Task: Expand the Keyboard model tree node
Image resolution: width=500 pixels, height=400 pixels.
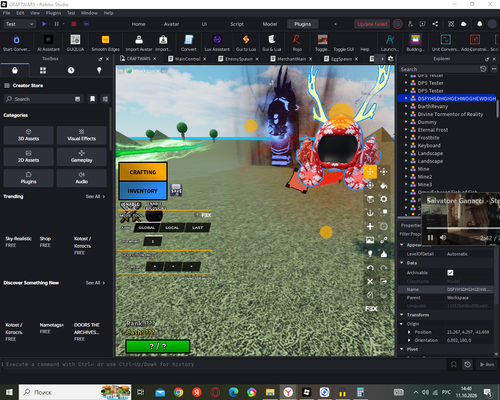Action: point(406,145)
